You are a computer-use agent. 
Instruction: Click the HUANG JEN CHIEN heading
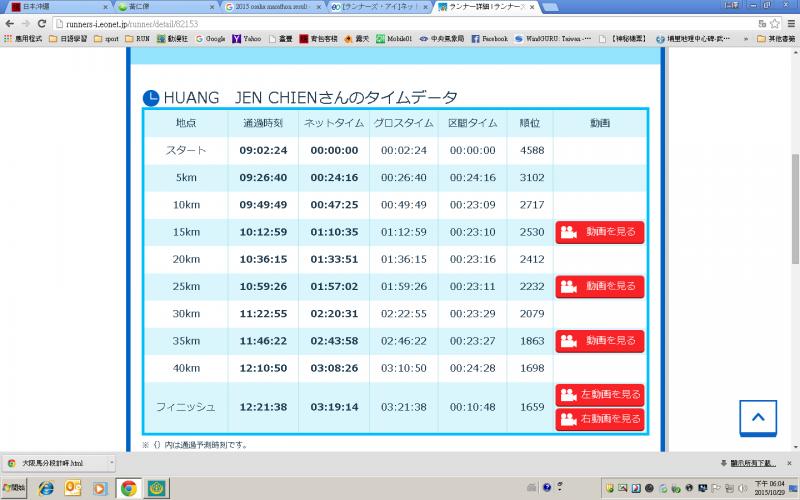(310, 97)
